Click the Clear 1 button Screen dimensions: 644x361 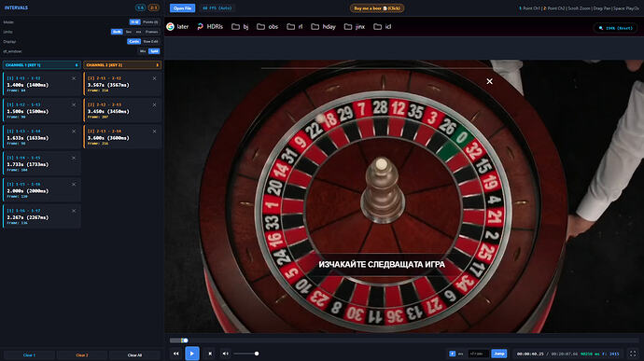[x=29, y=354]
